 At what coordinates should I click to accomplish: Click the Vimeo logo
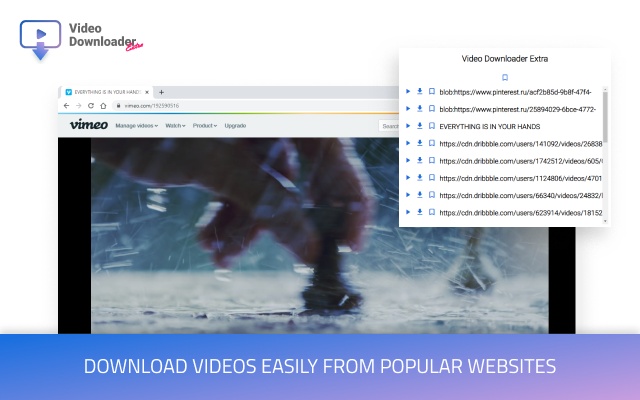coord(88,125)
